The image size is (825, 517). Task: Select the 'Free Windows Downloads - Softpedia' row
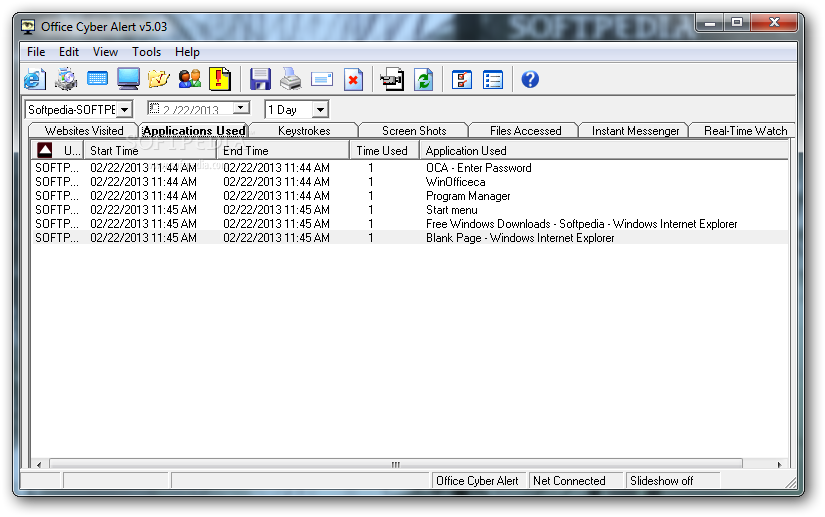click(409, 224)
